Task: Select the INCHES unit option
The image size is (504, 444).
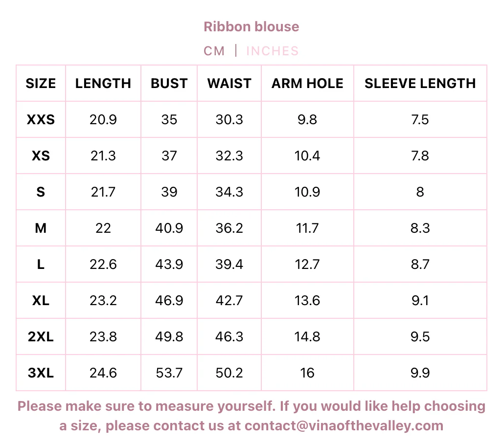Action: coord(272,51)
